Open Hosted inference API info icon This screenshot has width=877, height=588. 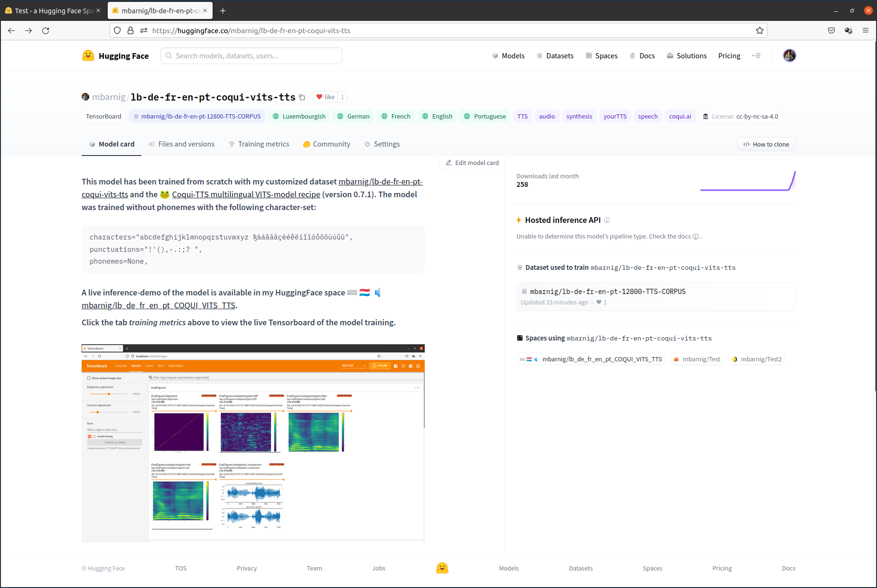click(607, 220)
